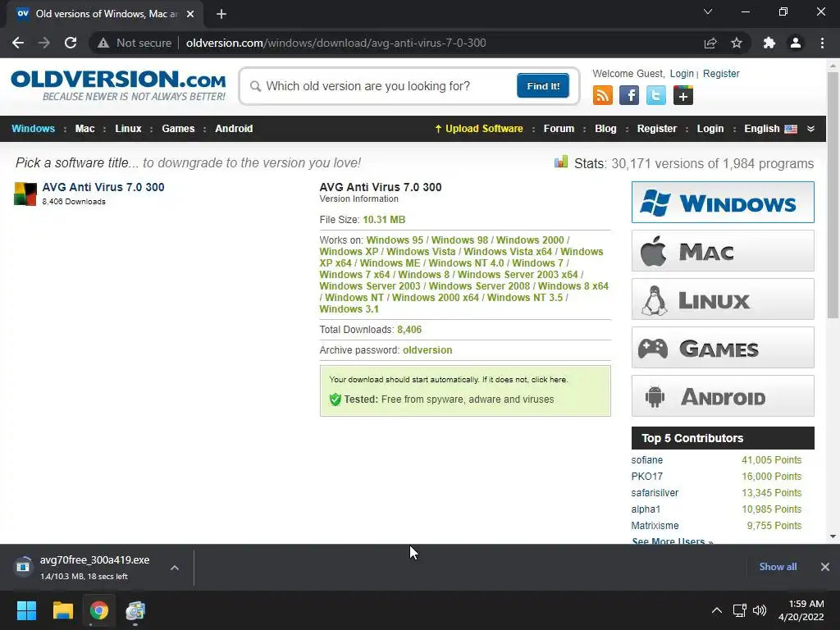Open the tab search dropdown arrow

pos(708,11)
